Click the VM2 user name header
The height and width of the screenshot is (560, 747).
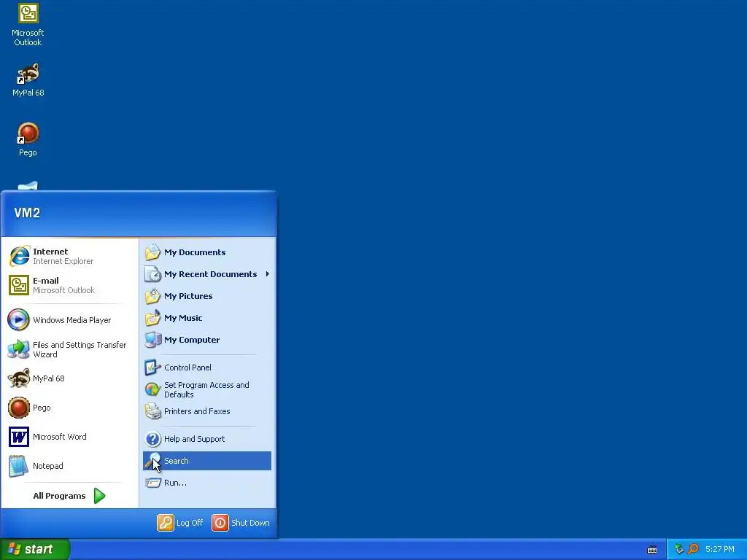tap(27, 213)
